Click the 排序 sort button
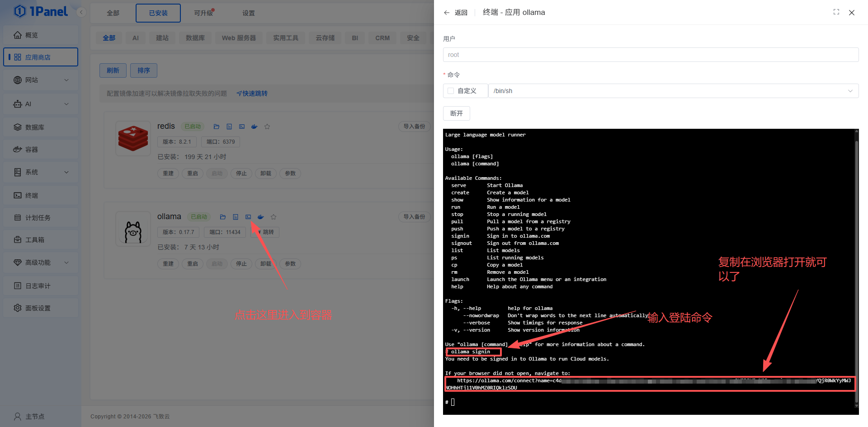 click(144, 70)
